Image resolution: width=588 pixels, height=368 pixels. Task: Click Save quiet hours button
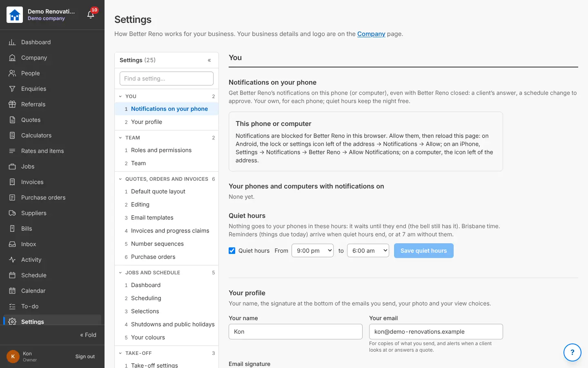[423, 251]
